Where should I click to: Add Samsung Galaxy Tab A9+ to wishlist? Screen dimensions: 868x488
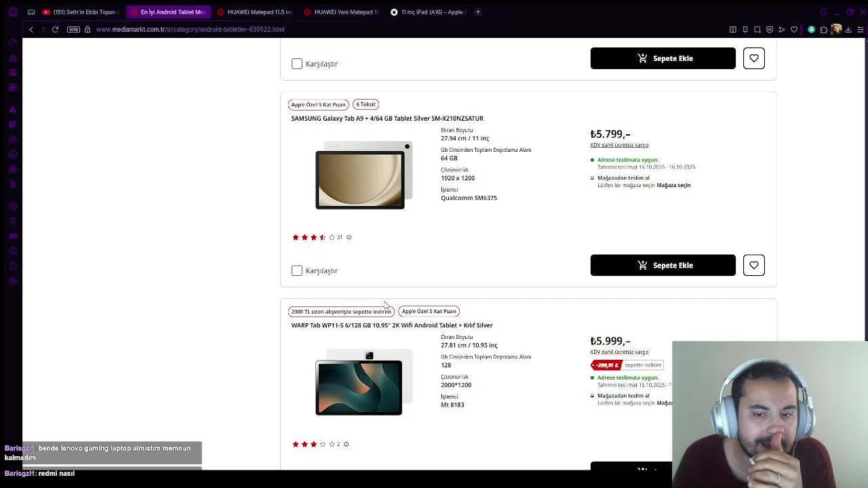[753, 265]
